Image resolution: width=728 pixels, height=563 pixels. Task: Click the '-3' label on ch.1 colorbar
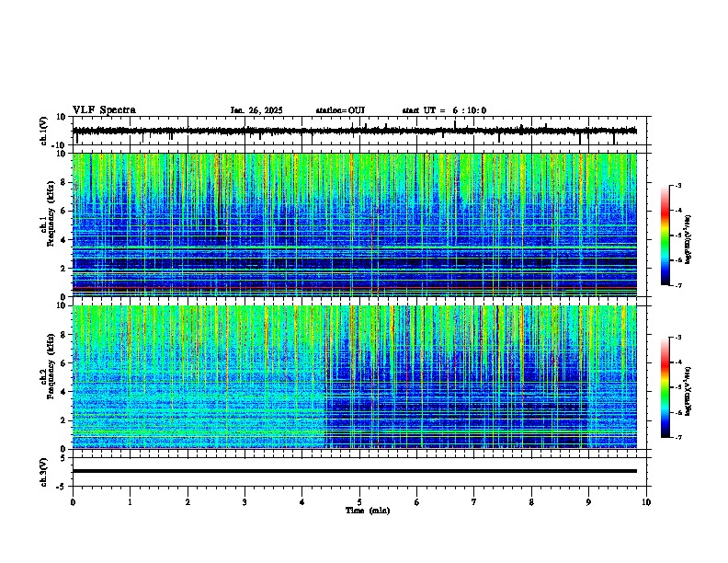click(x=678, y=185)
